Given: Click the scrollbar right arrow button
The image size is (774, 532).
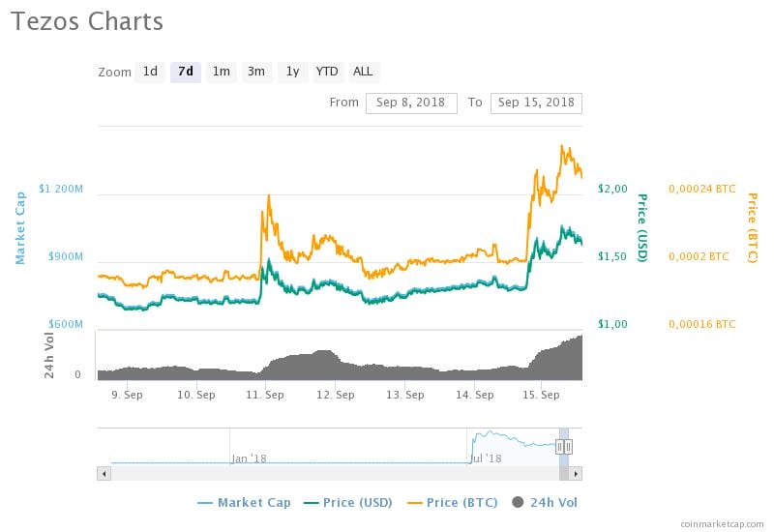Looking at the screenshot, I should point(576,473).
